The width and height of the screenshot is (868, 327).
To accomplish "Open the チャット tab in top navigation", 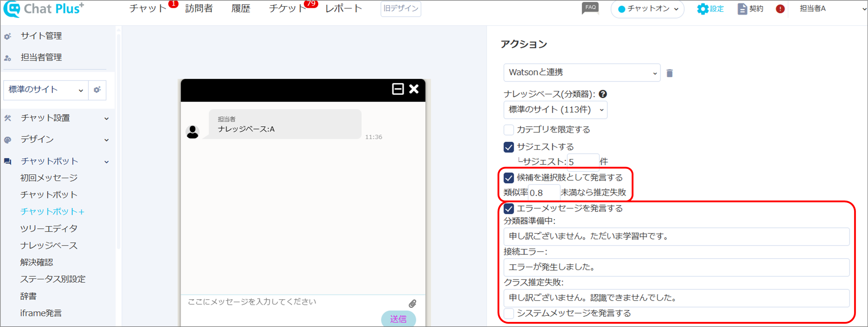I will pos(148,8).
